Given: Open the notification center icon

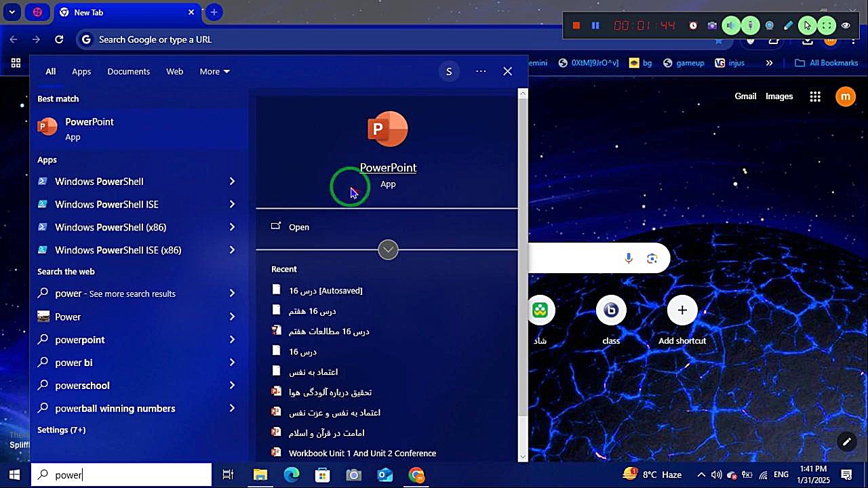Looking at the screenshot, I should 846,475.
